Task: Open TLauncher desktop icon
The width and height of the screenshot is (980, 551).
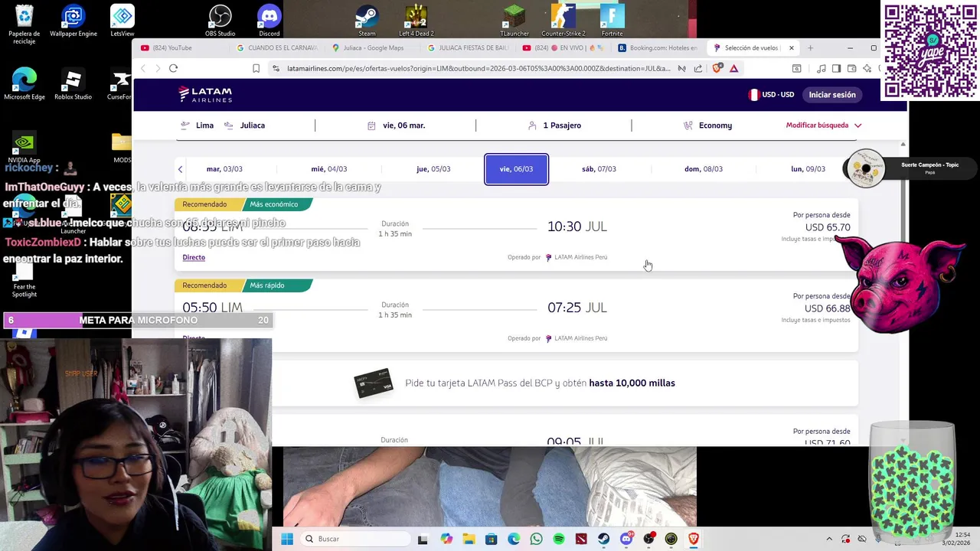Action: tap(514, 21)
